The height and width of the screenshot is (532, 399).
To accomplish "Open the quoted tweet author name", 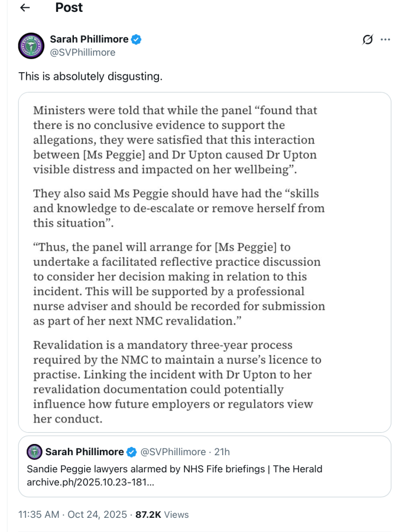I will 85,452.
